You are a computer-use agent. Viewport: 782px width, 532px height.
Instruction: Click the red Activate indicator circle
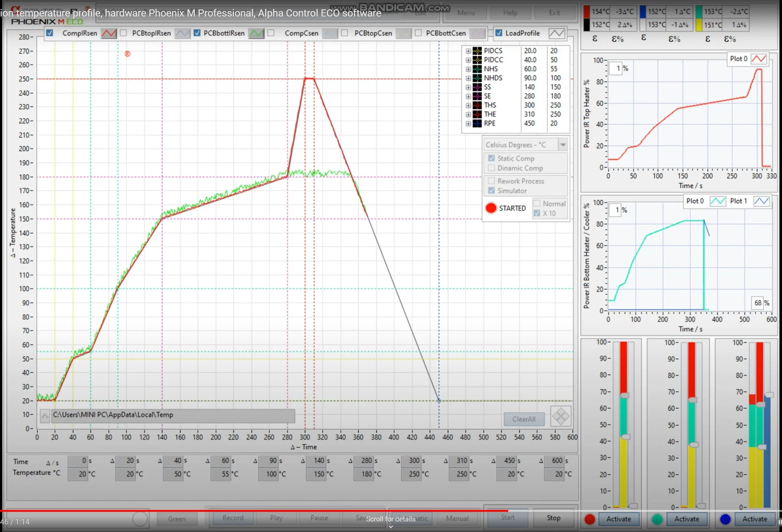(590, 519)
